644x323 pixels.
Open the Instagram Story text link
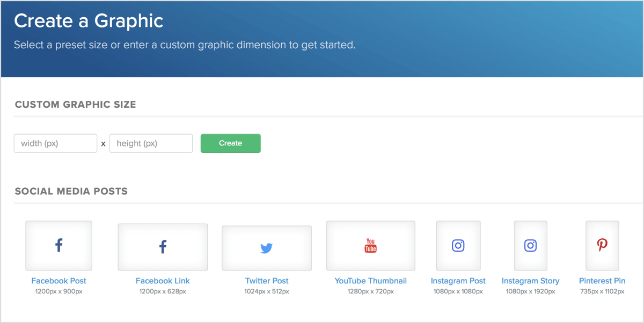[531, 281]
